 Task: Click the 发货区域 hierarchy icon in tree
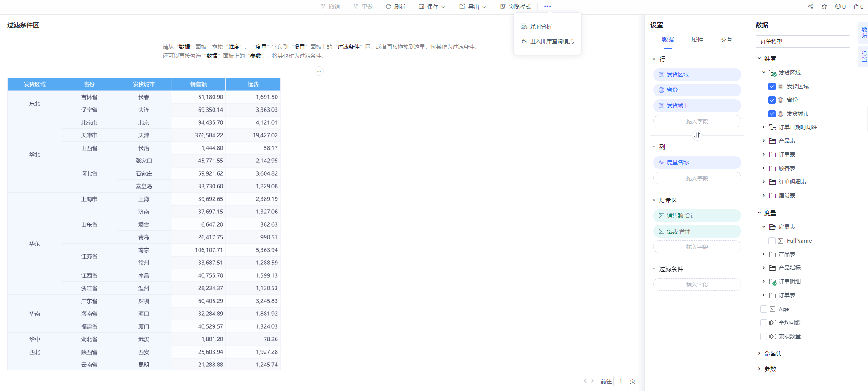tap(773, 73)
